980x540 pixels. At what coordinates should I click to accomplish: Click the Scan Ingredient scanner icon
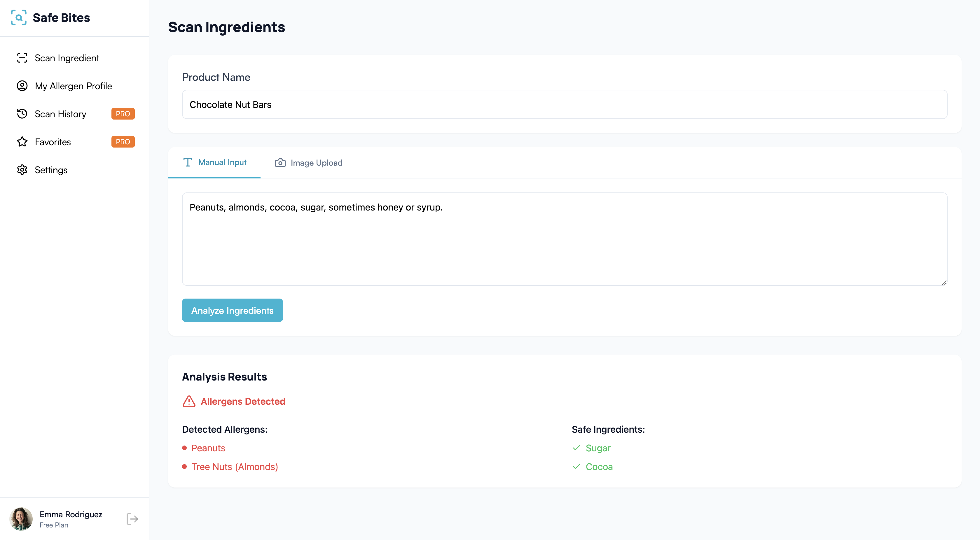coord(22,58)
